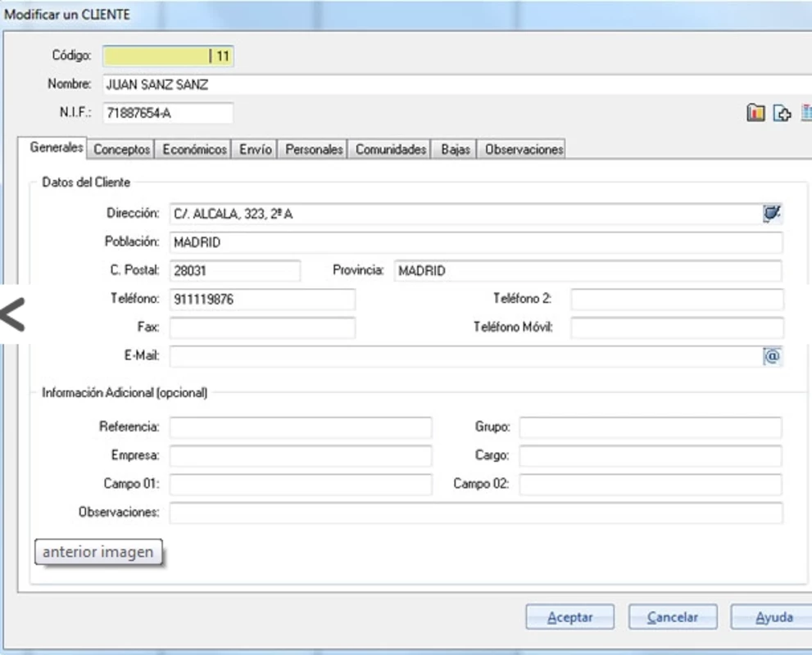Screen dimensions: 812x655
Task: Switch to the Comunidades tab
Action: [x=391, y=150]
